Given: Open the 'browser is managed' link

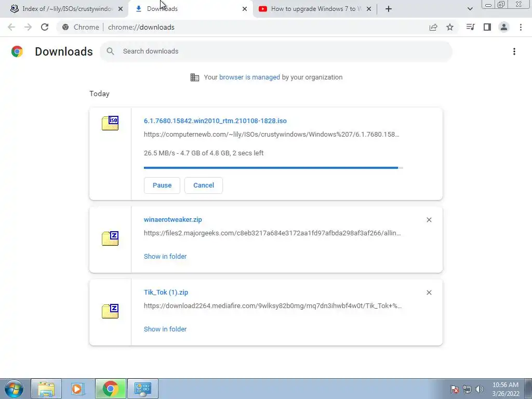Looking at the screenshot, I should (x=249, y=77).
